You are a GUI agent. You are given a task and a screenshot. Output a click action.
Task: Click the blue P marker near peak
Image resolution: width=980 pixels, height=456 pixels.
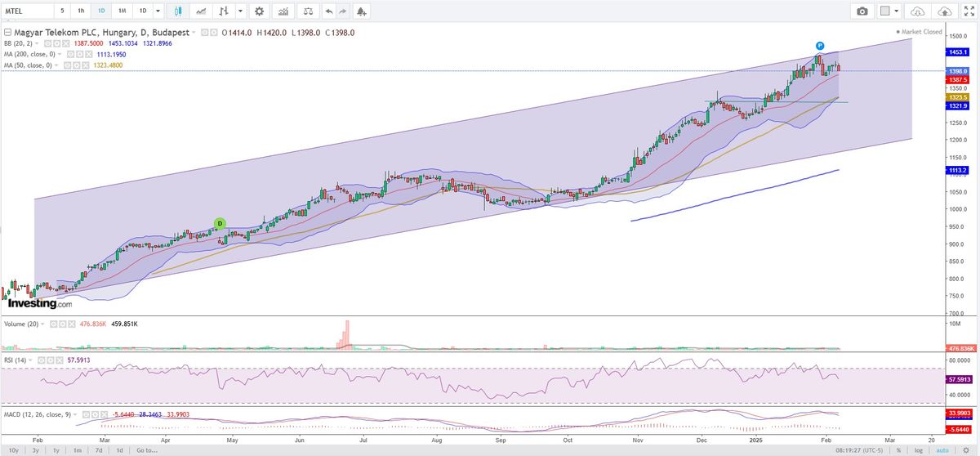point(820,46)
